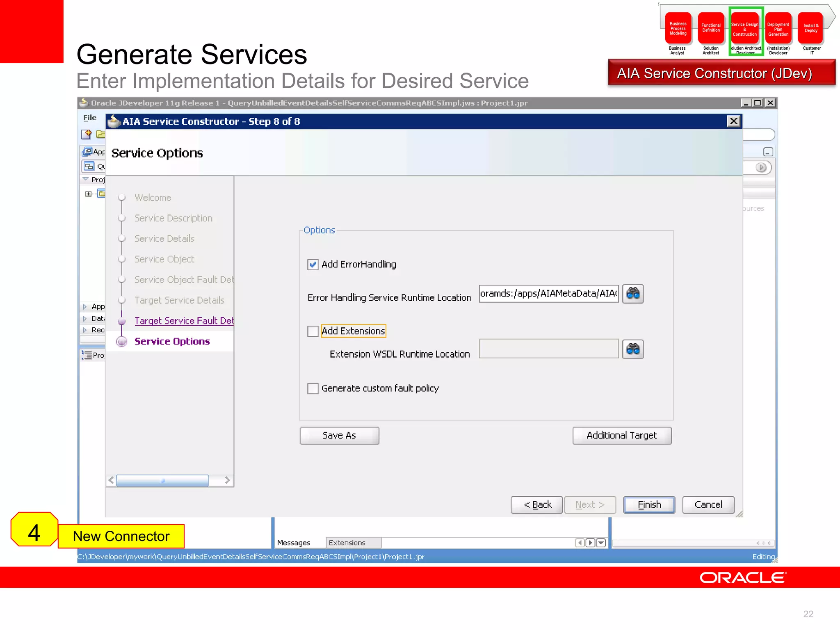Screen dimensions: 840x630
Task: Click the new file icon in JDeveloper toolbar
Action: (x=86, y=134)
